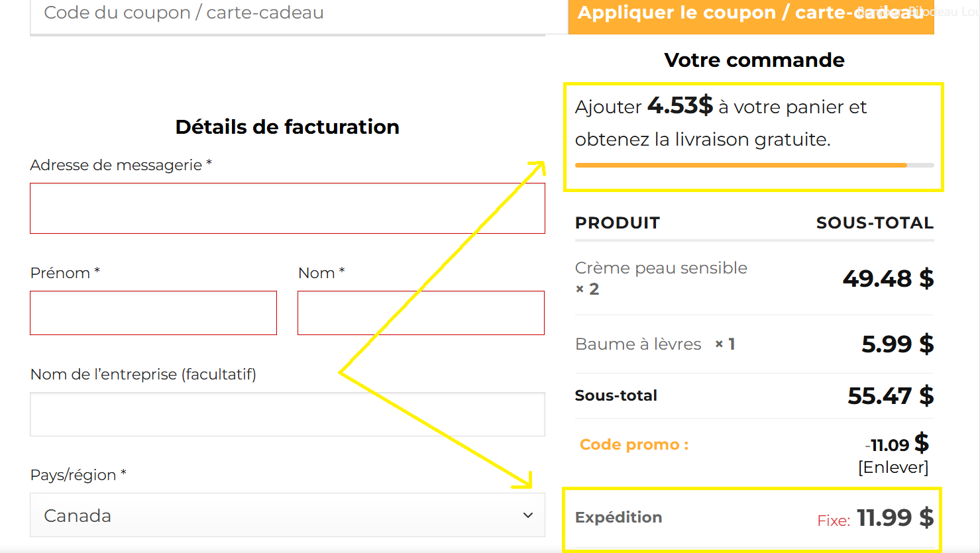Viewport: 980px width, 553px height.
Task: Click the orange free shipping progress bar
Action: pyautogui.click(x=741, y=165)
